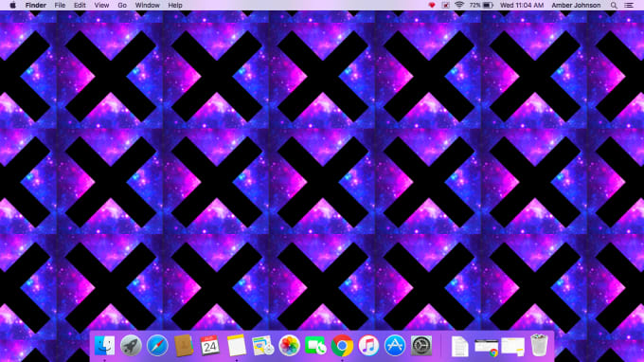Open Contacts book icon in Dock

coord(184,345)
